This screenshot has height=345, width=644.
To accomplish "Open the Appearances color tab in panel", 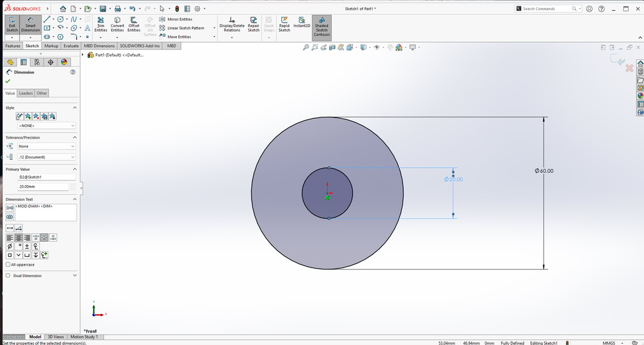I will point(64,62).
